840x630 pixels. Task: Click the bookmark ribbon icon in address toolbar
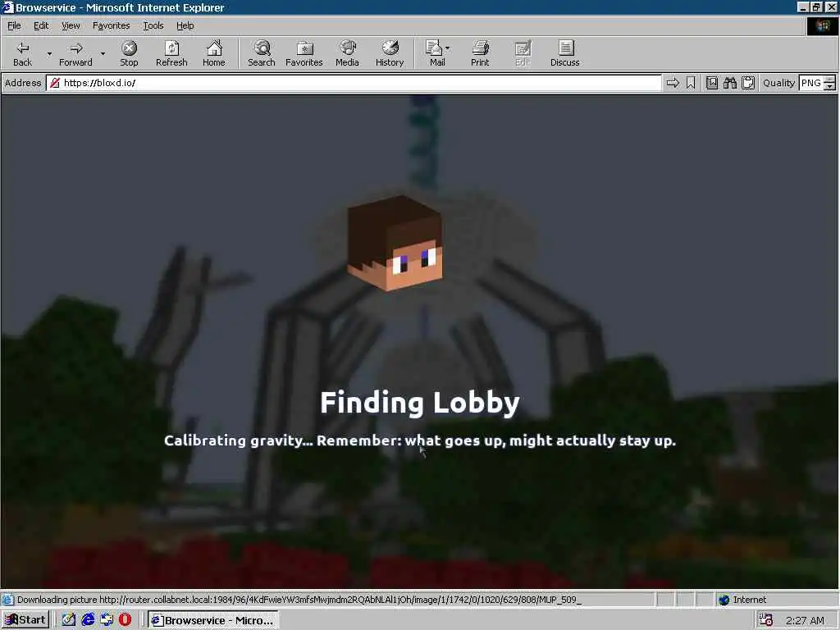point(691,83)
